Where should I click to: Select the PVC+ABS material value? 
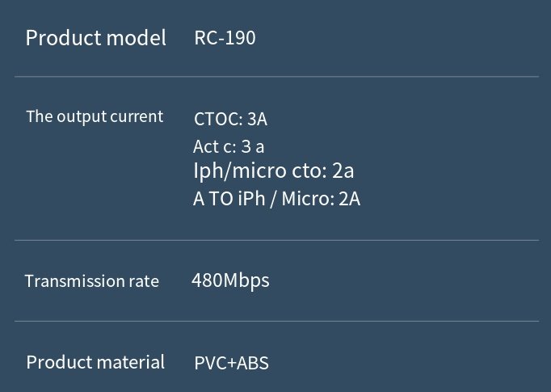[x=231, y=363]
